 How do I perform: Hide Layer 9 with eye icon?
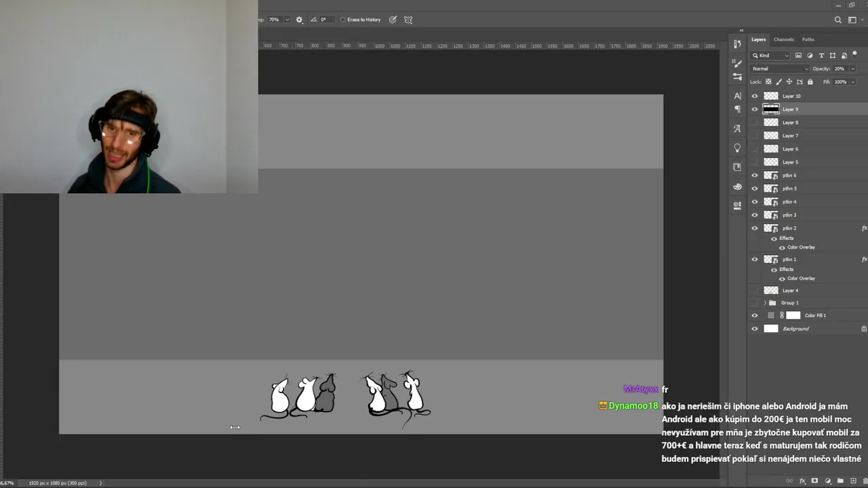tap(755, 109)
